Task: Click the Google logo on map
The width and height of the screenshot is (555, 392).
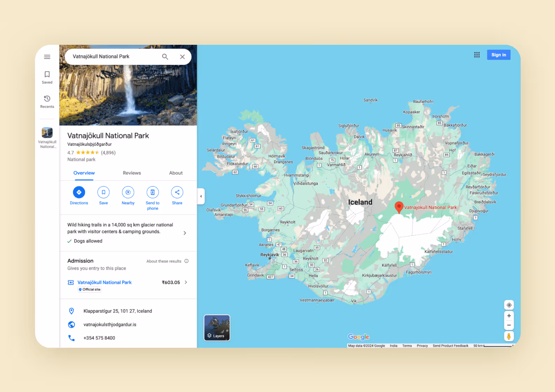Action: pyautogui.click(x=358, y=337)
